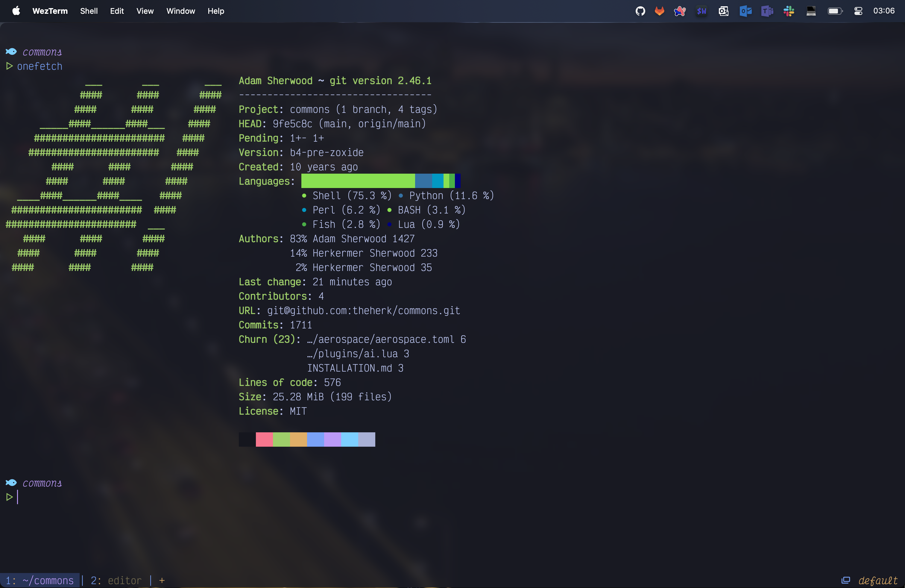
Task: Open the GitLab fox menu bar icon
Action: [x=659, y=11]
